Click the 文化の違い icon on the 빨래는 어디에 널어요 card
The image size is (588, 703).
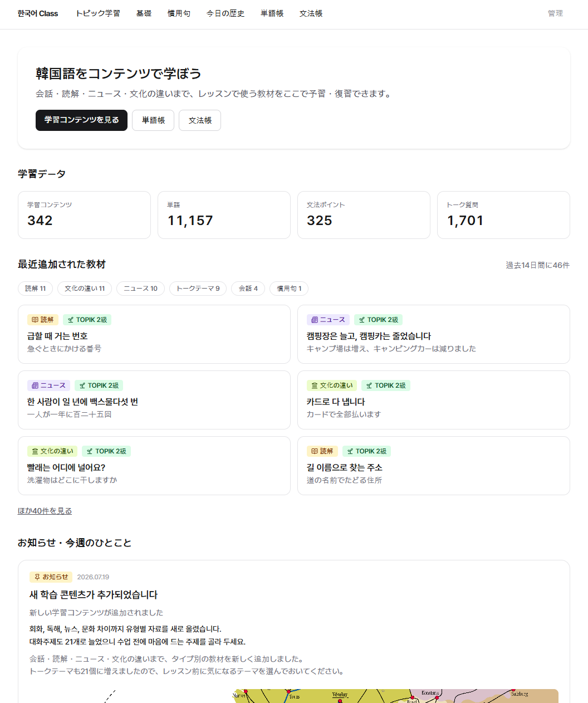coord(35,451)
